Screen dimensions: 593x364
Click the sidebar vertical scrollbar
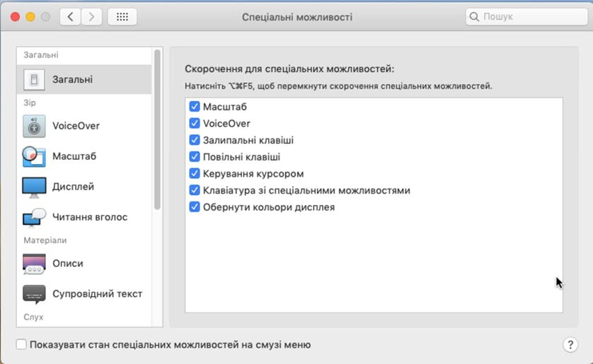point(157,129)
